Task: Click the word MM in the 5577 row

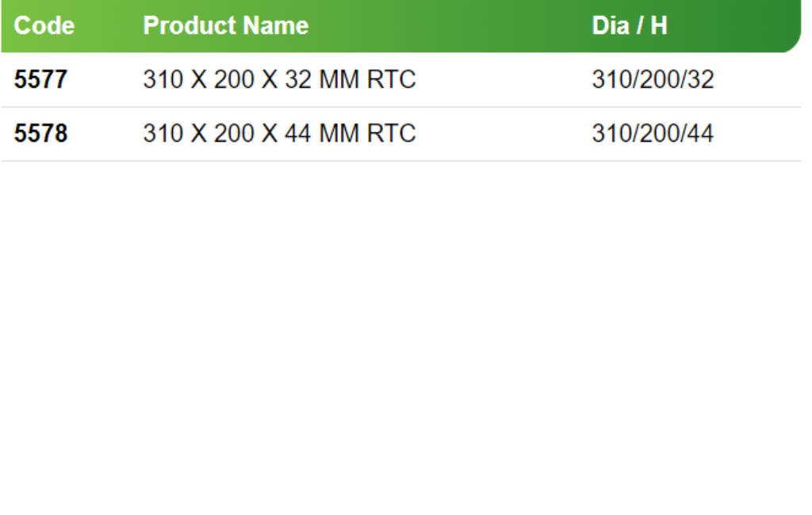Action: (339, 80)
